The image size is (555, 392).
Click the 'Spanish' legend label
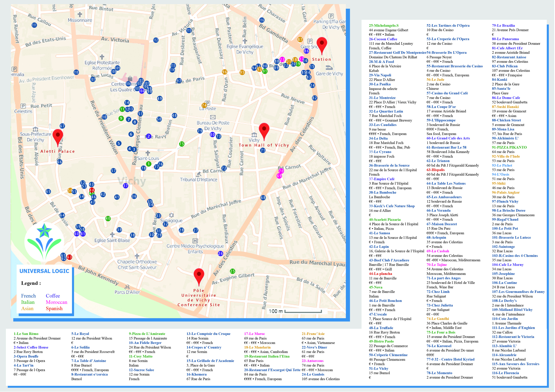click(54, 309)
